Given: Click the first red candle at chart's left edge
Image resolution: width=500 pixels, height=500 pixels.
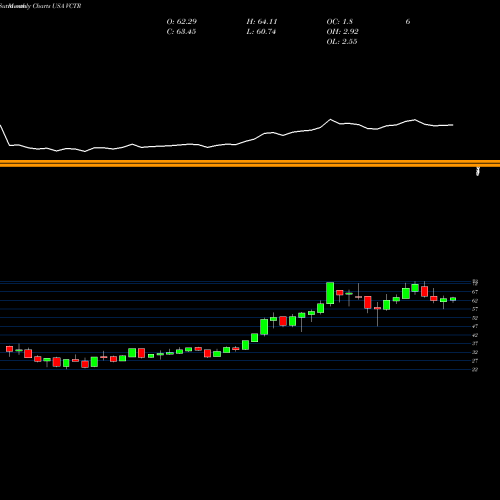Looking at the screenshot, I should (x=9, y=349).
